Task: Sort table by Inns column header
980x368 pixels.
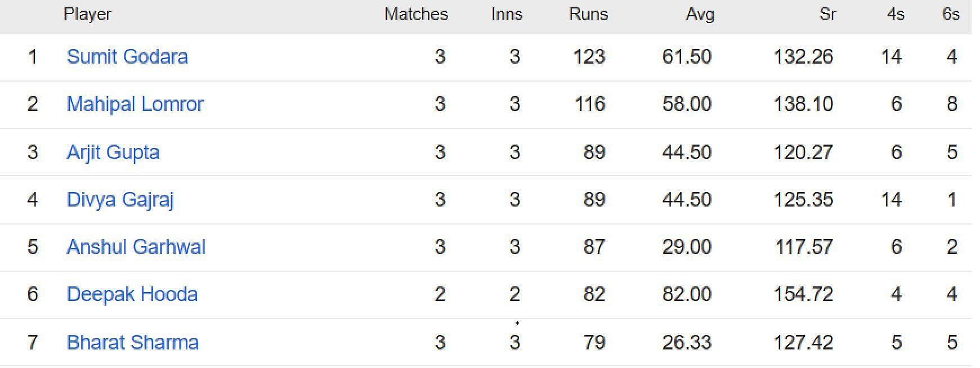Action: coord(507,14)
